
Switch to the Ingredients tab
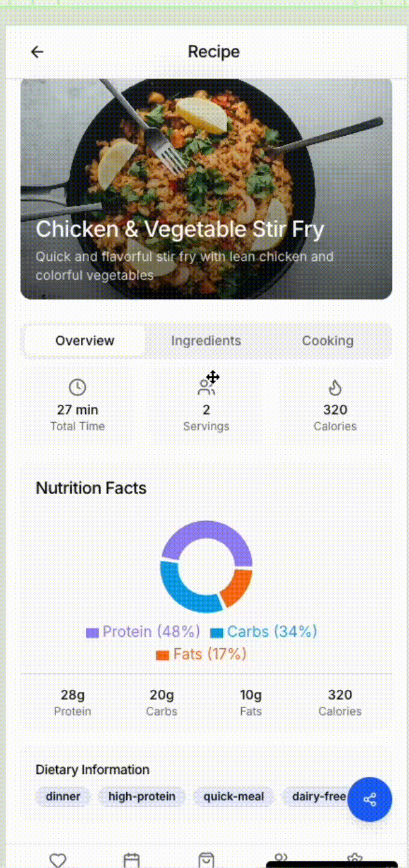point(206,341)
